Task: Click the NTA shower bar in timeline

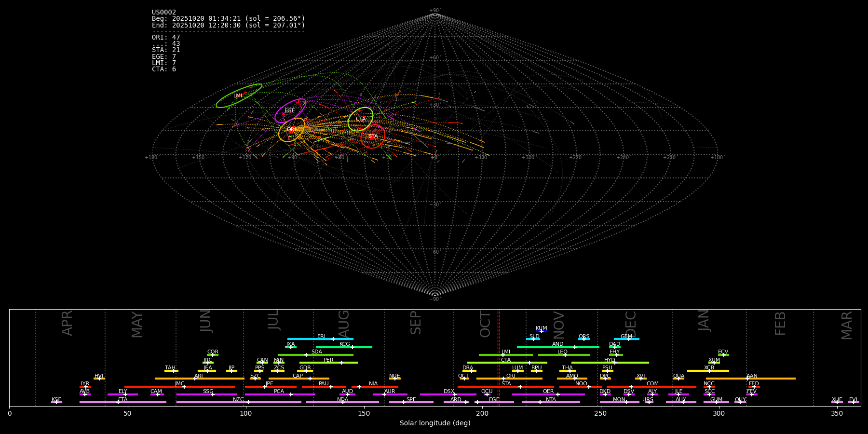Action: coord(551,402)
